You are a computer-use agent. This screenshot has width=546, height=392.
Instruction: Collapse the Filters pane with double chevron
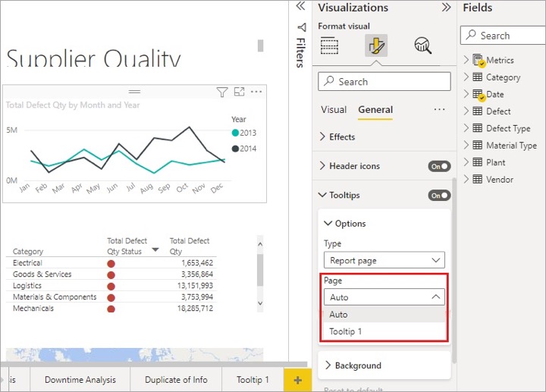coord(300,6)
